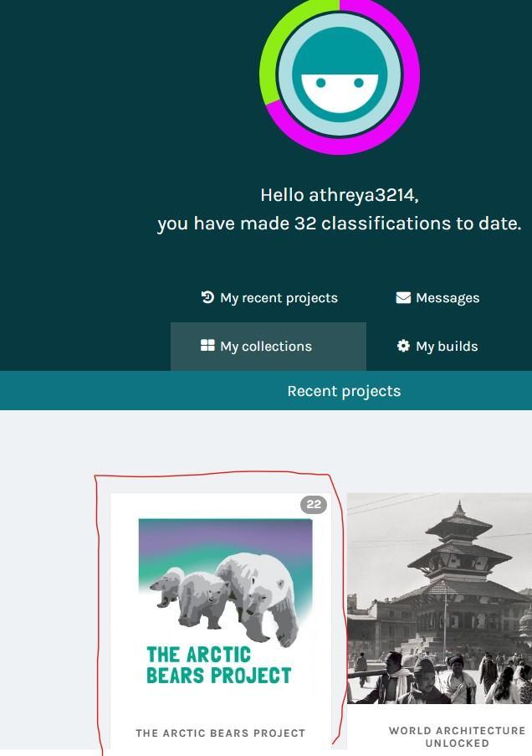Image resolution: width=532 pixels, height=756 pixels.
Task: Open the temple photo project thumbnail
Action: (x=439, y=598)
